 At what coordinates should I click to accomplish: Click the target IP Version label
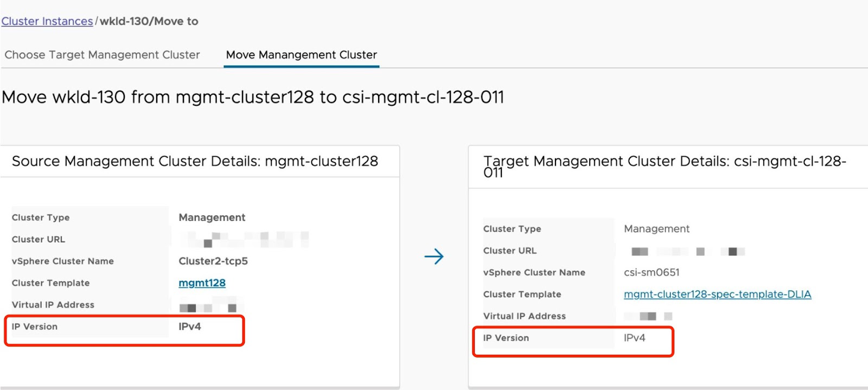click(x=506, y=338)
